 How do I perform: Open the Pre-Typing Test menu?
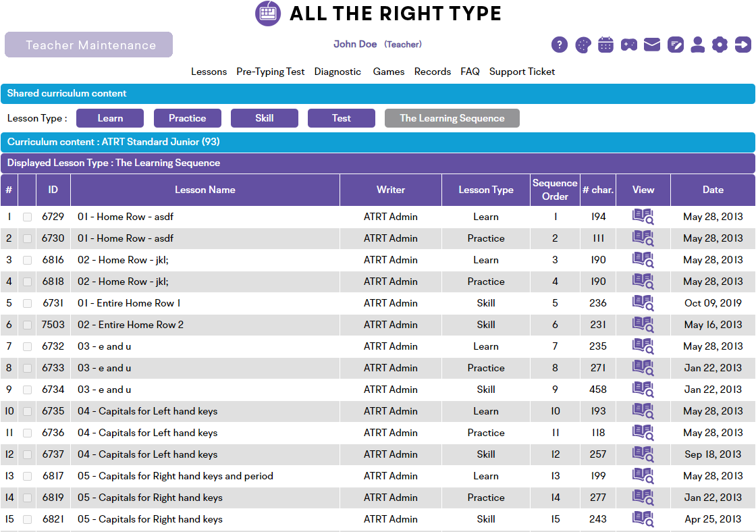pyautogui.click(x=271, y=72)
